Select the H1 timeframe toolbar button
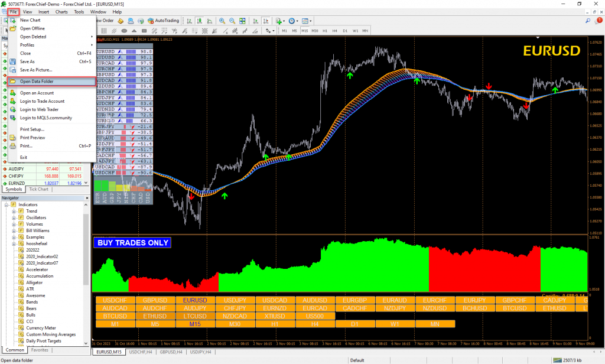Screen dimensions: 605x364 click(325, 31)
